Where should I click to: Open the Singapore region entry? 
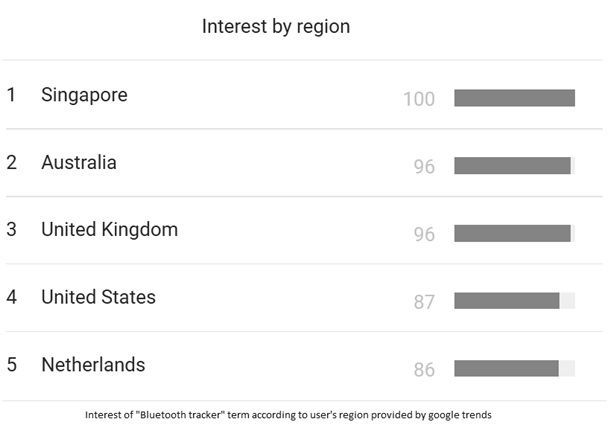tap(84, 95)
